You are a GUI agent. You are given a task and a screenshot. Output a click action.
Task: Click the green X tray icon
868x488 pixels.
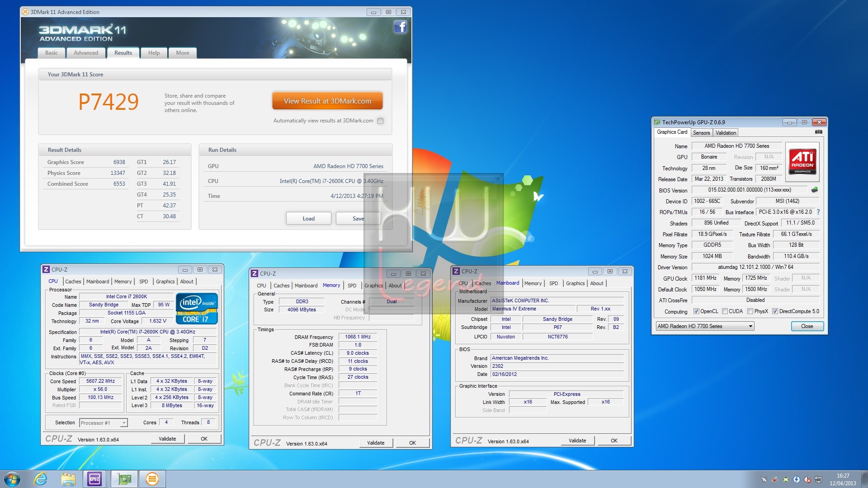(786, 479)
